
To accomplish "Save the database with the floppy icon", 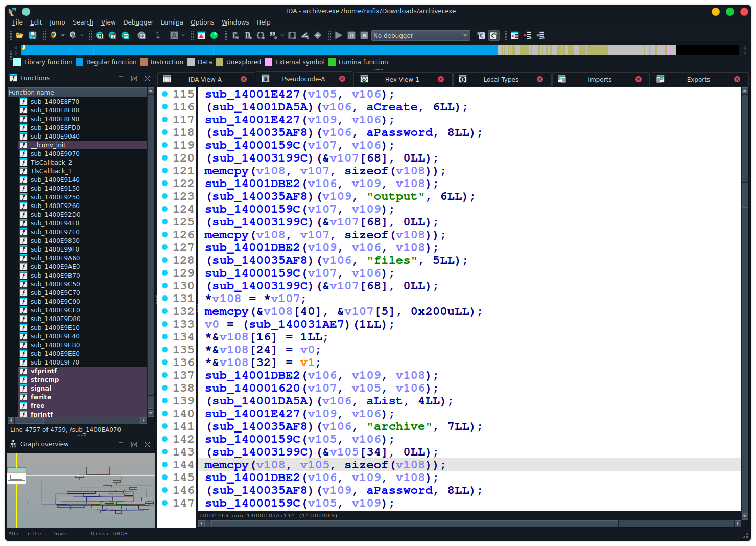I will 33,35.
